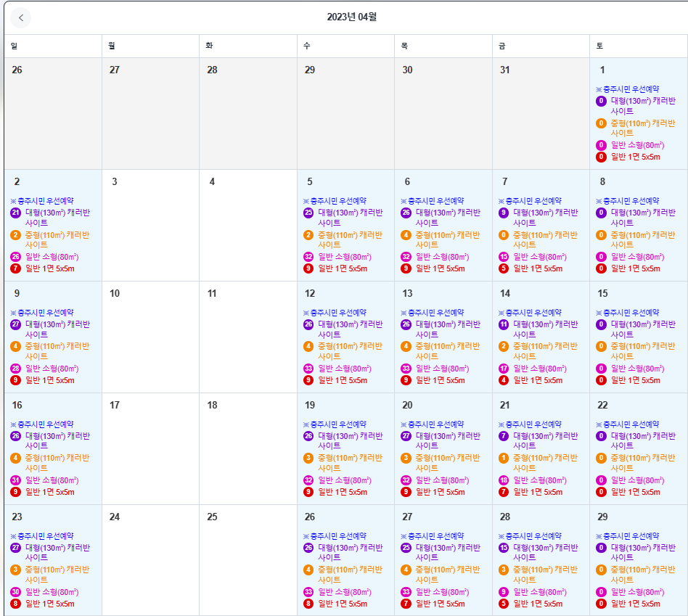Click orange count badge on April 5

point(308,235)
